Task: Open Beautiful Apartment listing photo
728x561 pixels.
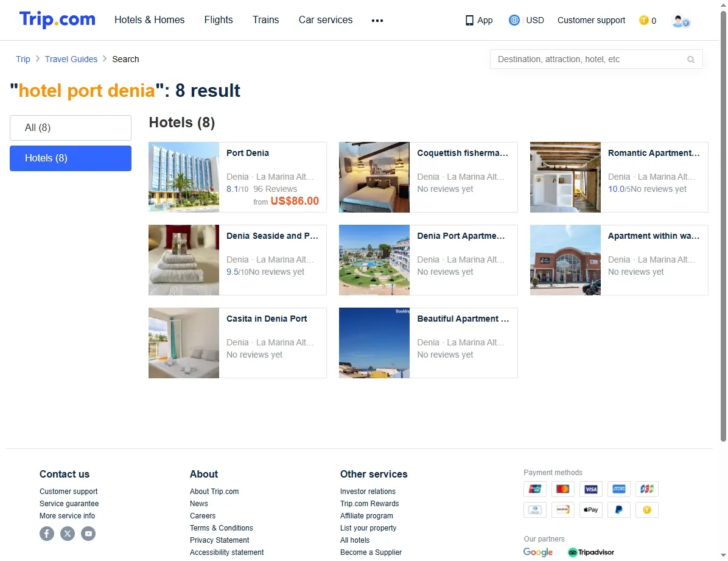Action: click(x=374, y=343)
